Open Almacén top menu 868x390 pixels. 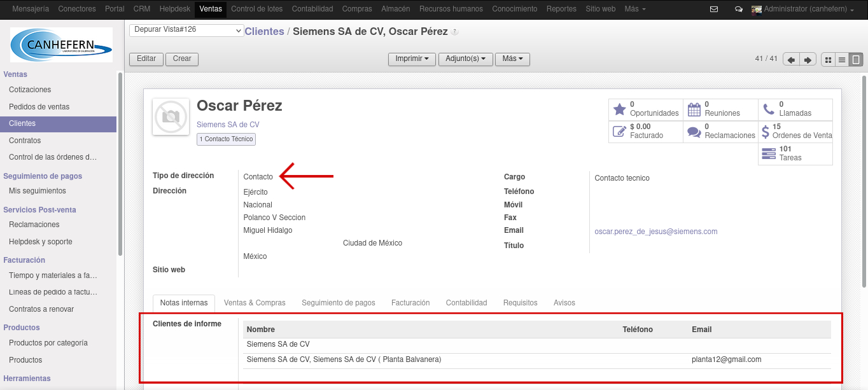(396, 9)
